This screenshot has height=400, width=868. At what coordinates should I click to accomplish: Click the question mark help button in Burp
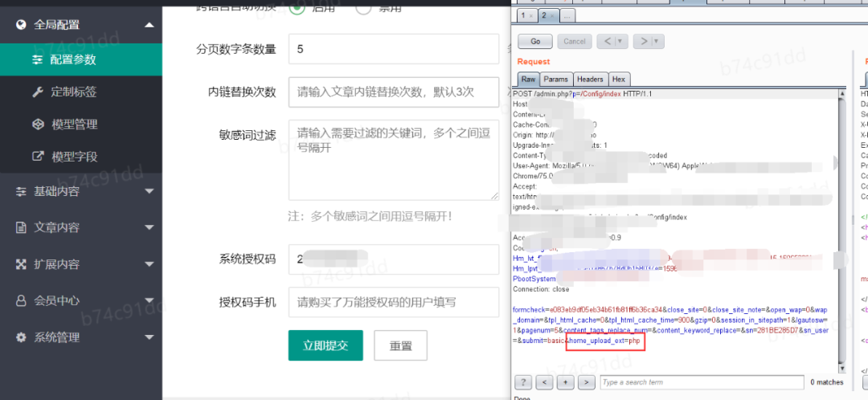pos(524,382)
